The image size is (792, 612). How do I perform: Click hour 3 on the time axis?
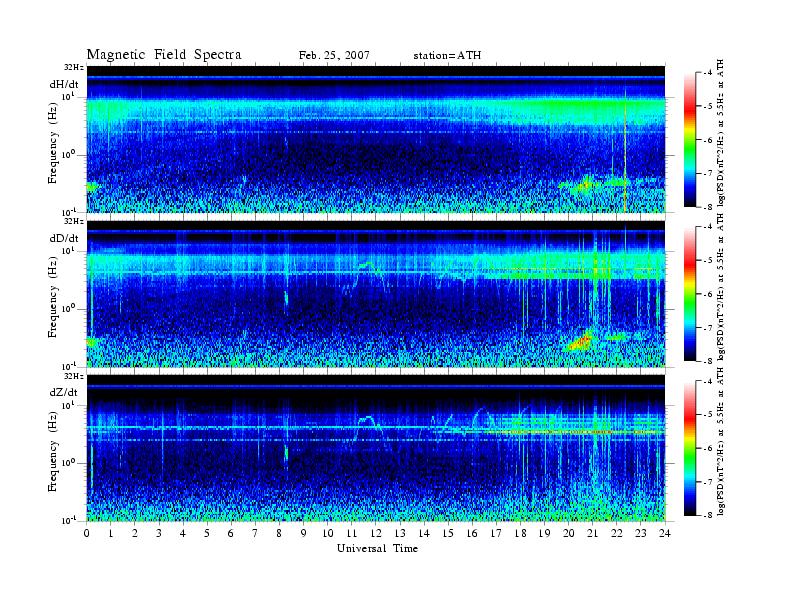coord(159,534)
